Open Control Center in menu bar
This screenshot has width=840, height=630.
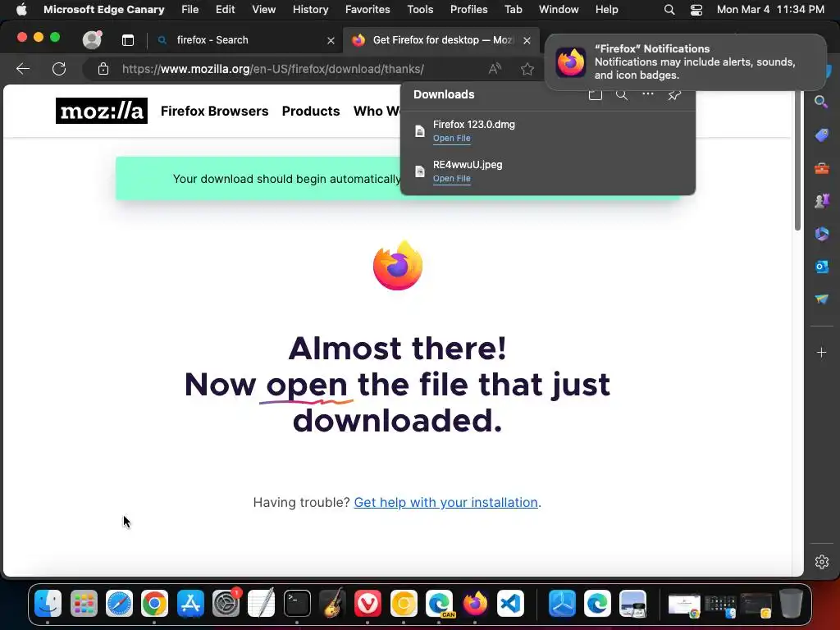tap(696, 10)
